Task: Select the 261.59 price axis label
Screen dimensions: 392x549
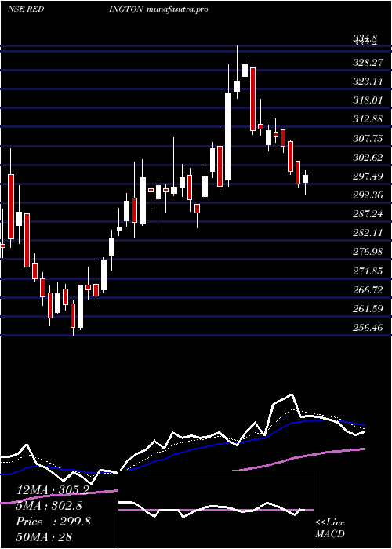Action: (368, 309)
